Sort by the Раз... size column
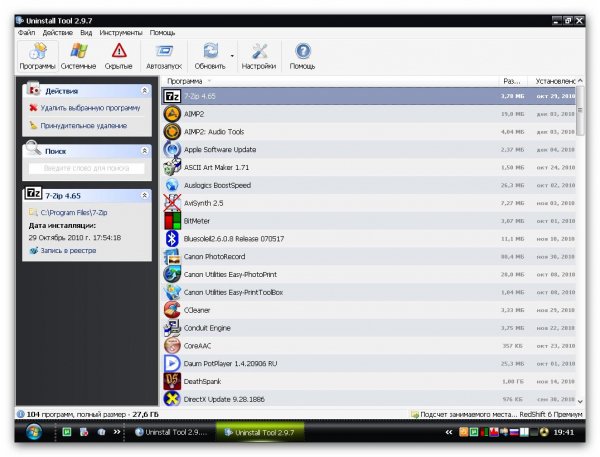 (x=512, y=81)
